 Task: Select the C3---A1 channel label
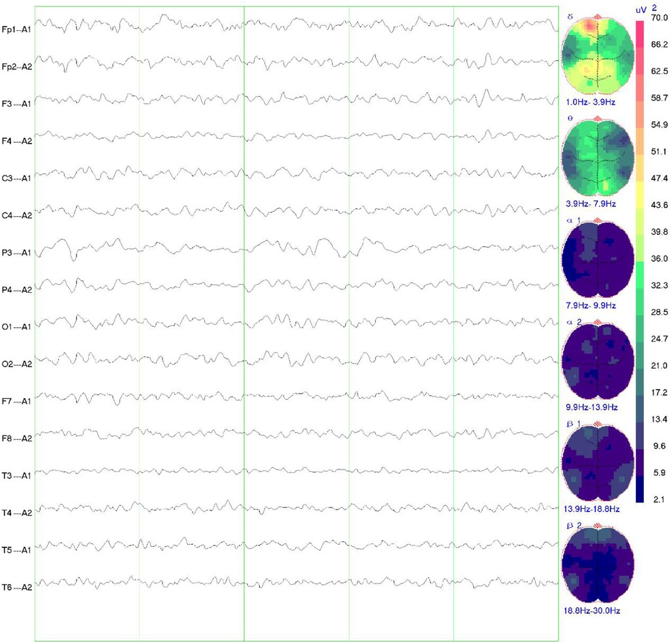coord(16,178)
